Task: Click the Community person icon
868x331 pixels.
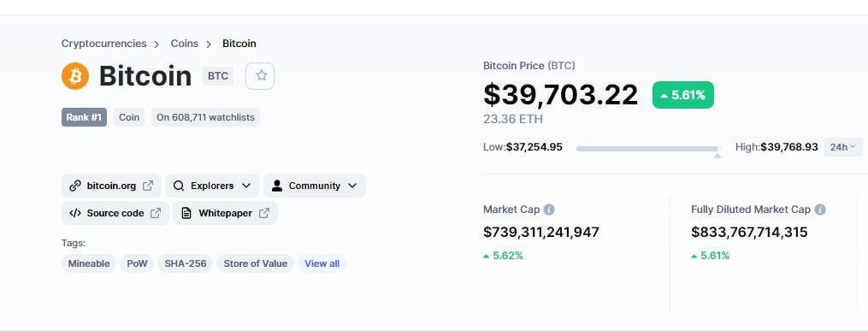Action: (x=277, y=186)
